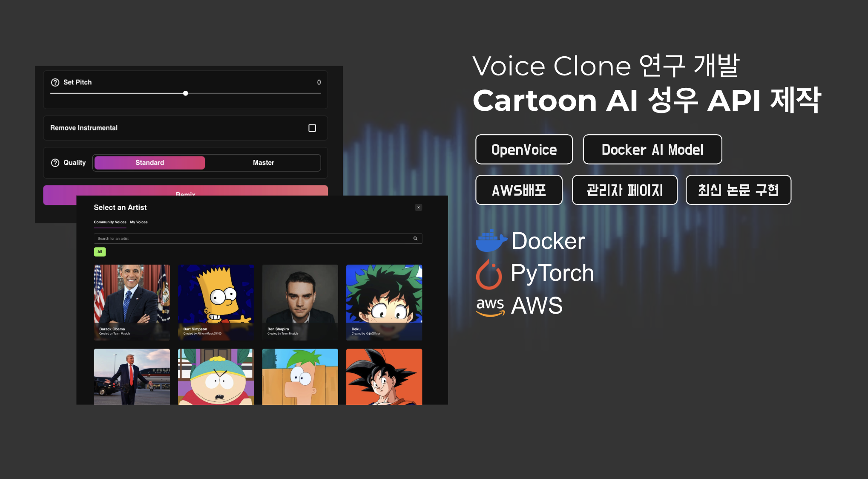Click the Docker AI Model tag button
The width and height of the screenshot is (868, 479).
tap(652, 150)
